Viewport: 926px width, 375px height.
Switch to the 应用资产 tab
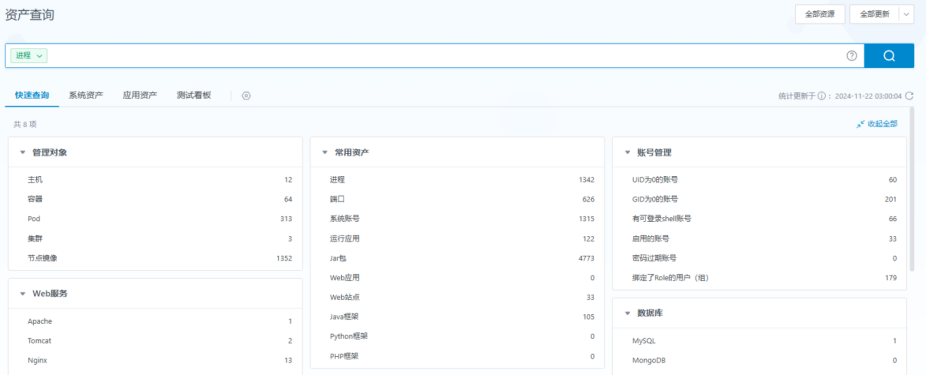(x=140, y=95)
